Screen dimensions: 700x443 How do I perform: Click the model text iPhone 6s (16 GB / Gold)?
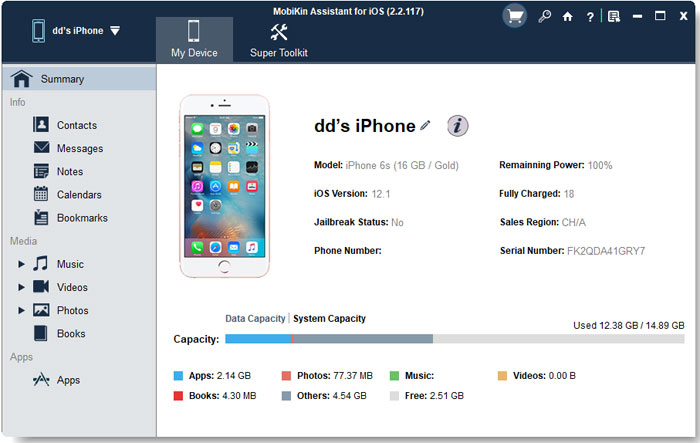click(x=402, y=165)
